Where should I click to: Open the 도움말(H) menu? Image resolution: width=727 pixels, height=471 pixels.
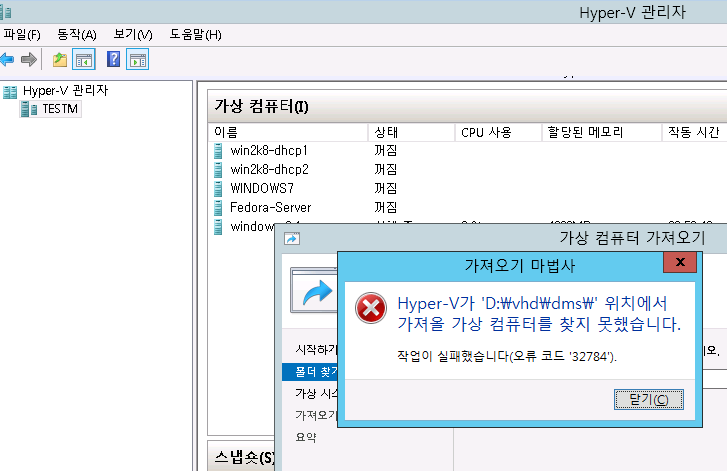coord(195,35)
